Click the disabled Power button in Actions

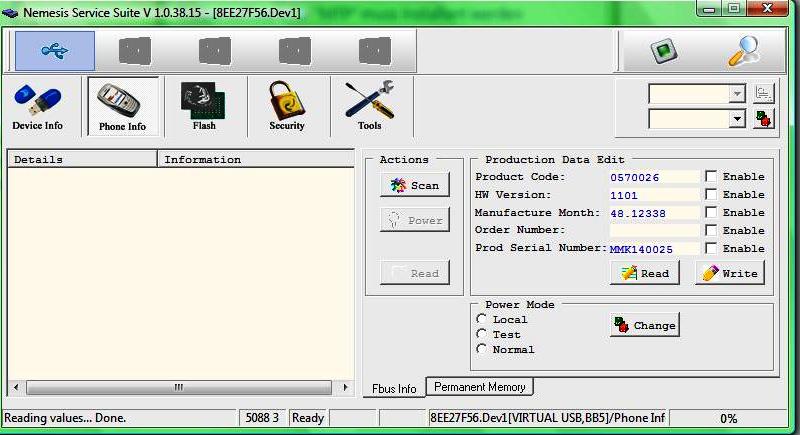[415, 220]
